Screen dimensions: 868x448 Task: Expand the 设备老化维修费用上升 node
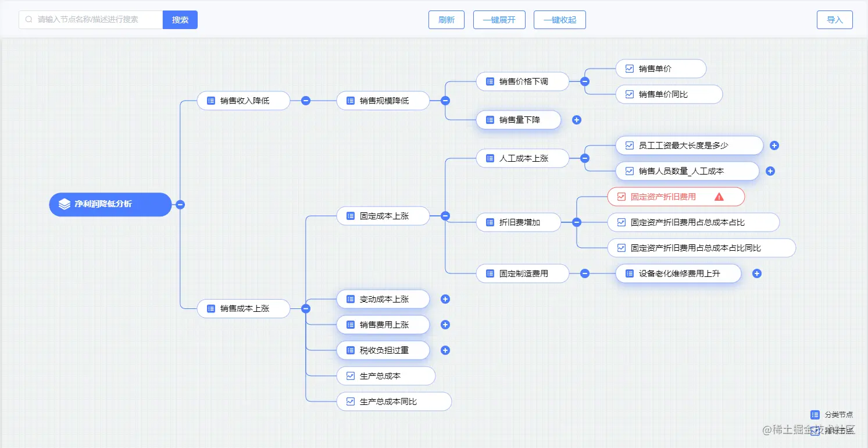tap(757, 273)
